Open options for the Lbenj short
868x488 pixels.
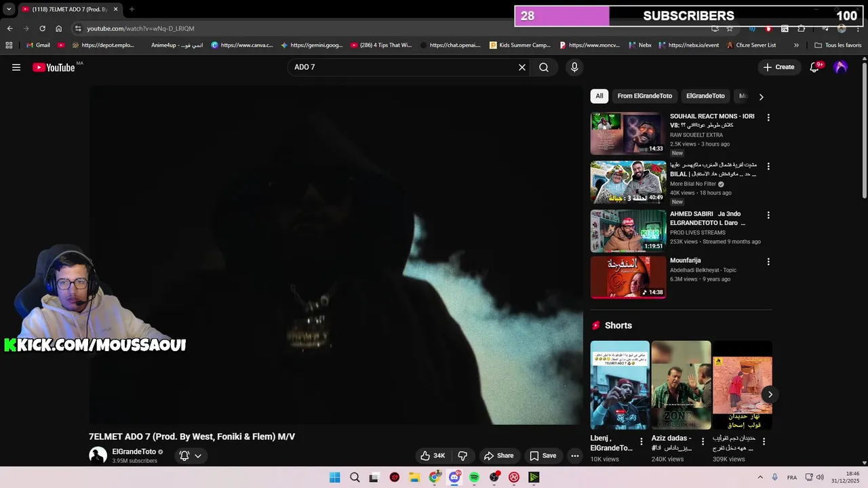coord(642,441)
